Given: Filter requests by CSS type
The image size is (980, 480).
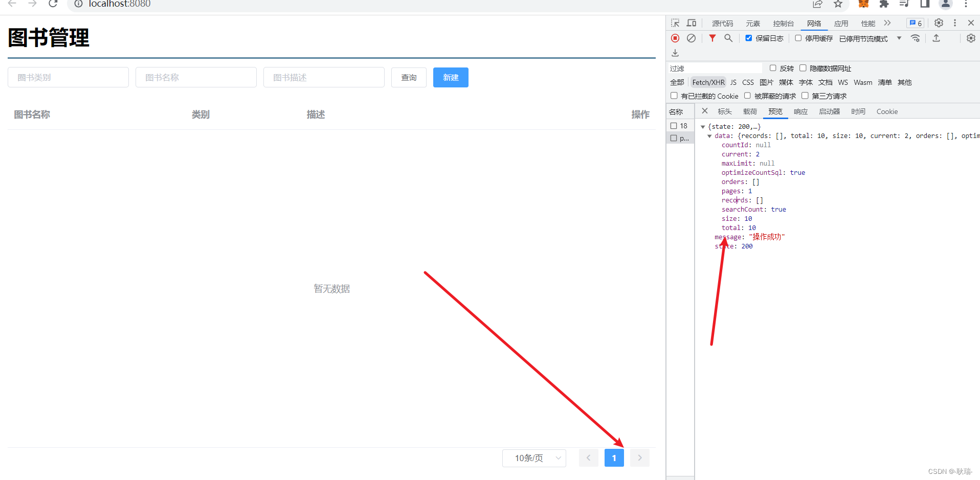Looking at the screenshot, I should [x=748, y=82].
